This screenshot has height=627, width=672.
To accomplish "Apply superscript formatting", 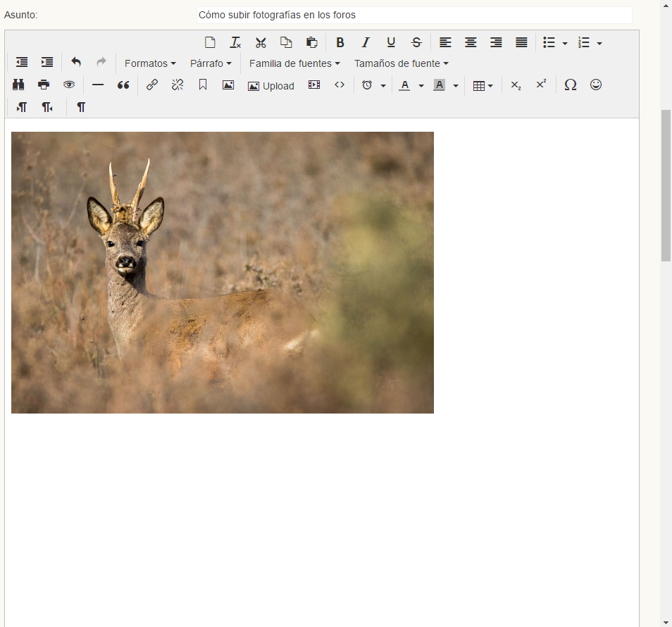I will 541,85.
